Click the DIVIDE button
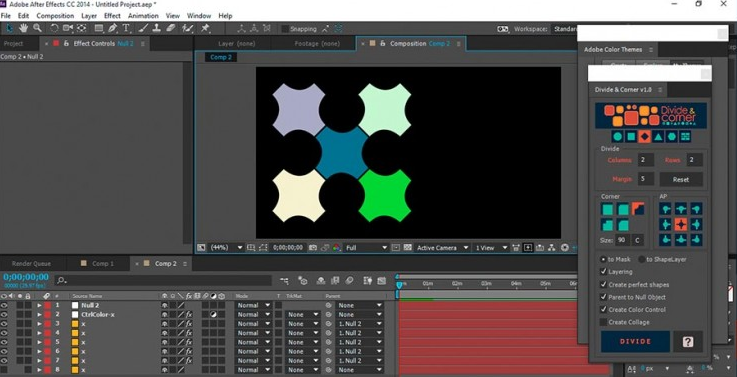 click(635, 342)
